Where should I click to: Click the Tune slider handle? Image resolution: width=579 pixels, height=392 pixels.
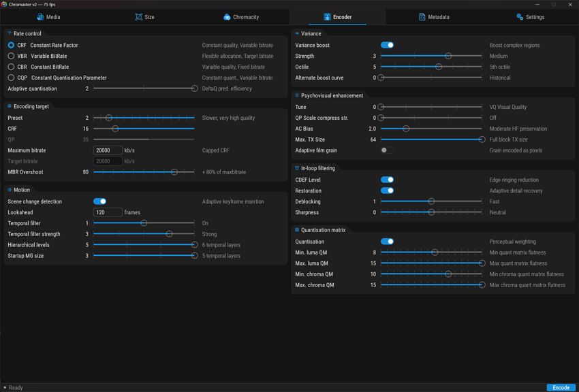(381, 107)
